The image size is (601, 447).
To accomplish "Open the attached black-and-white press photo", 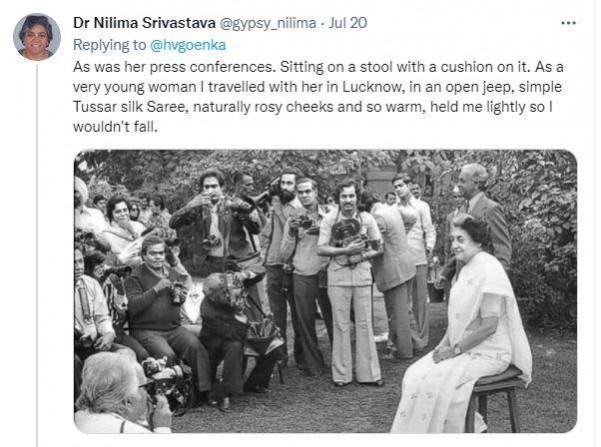I will pos(325,290).
